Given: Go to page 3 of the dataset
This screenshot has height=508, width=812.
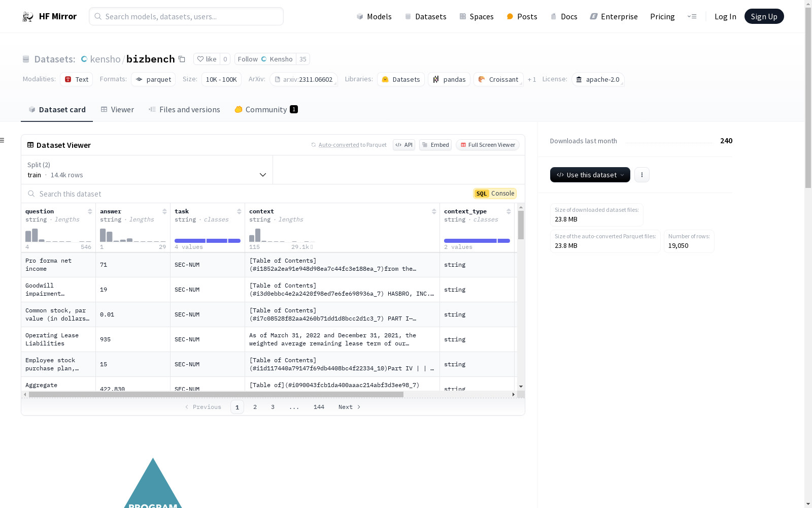Looking at the screenshot, I should (x=273, y=407).
